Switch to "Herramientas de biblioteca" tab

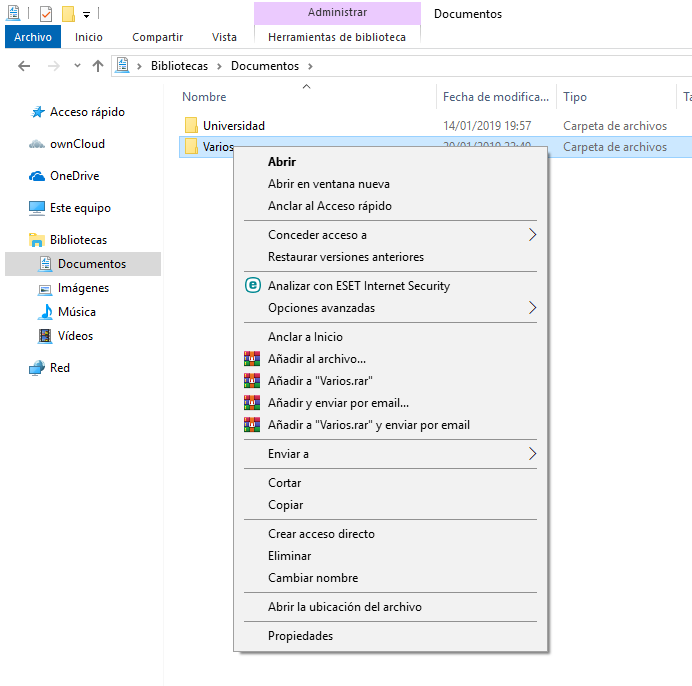point(337,37)
